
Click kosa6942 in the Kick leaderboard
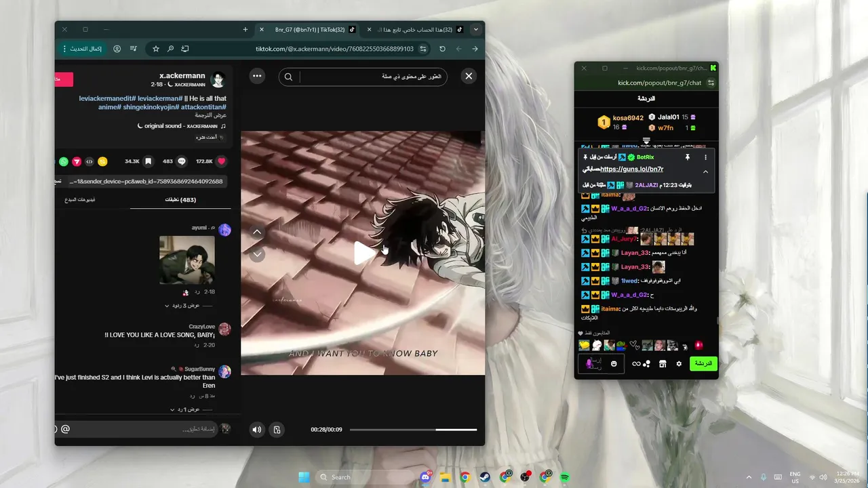628,118
